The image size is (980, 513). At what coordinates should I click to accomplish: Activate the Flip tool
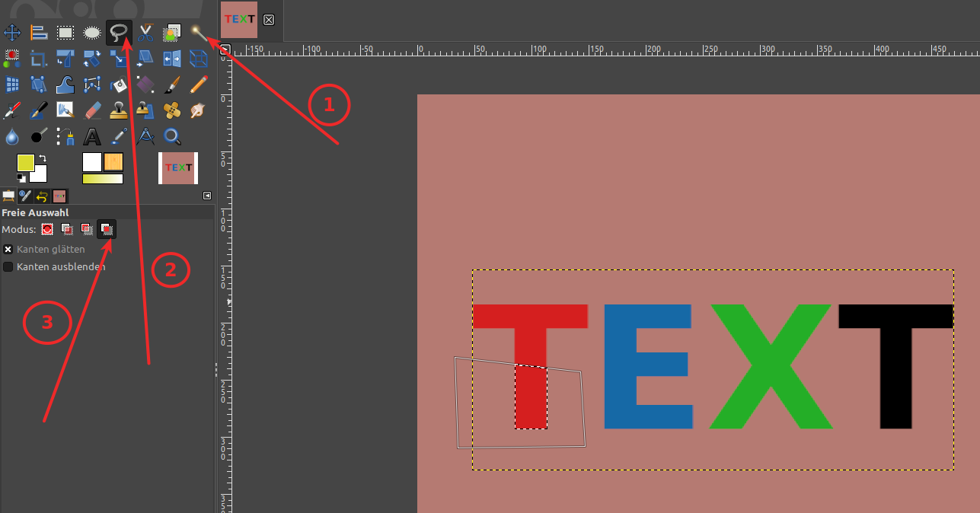pyautogui.click(x=172, y=59)
